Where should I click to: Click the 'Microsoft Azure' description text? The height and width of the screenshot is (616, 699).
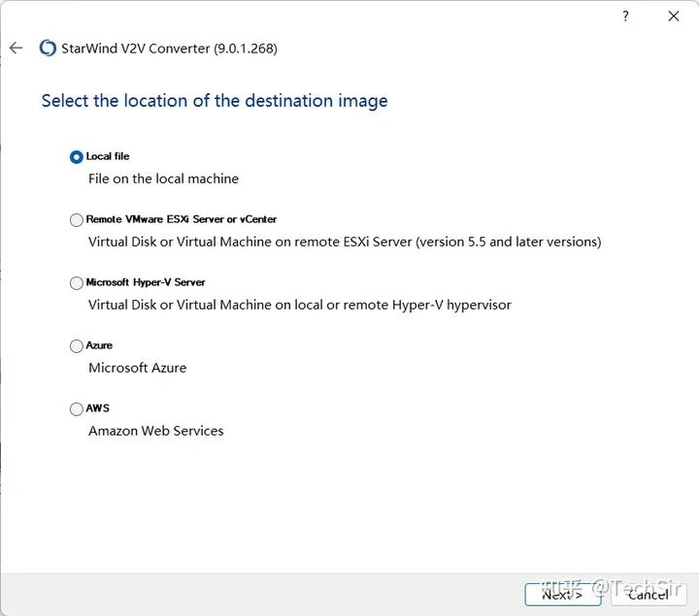pos(137,368)
